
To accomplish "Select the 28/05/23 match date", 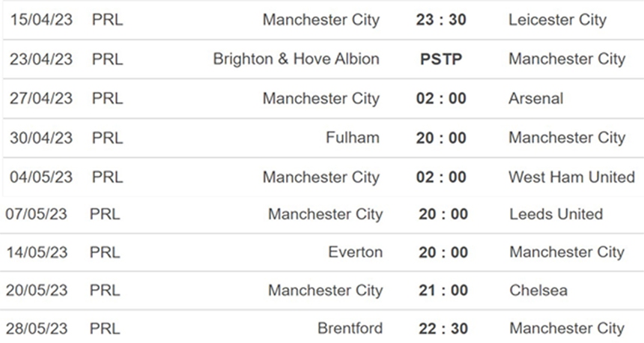I will [36, 328].
